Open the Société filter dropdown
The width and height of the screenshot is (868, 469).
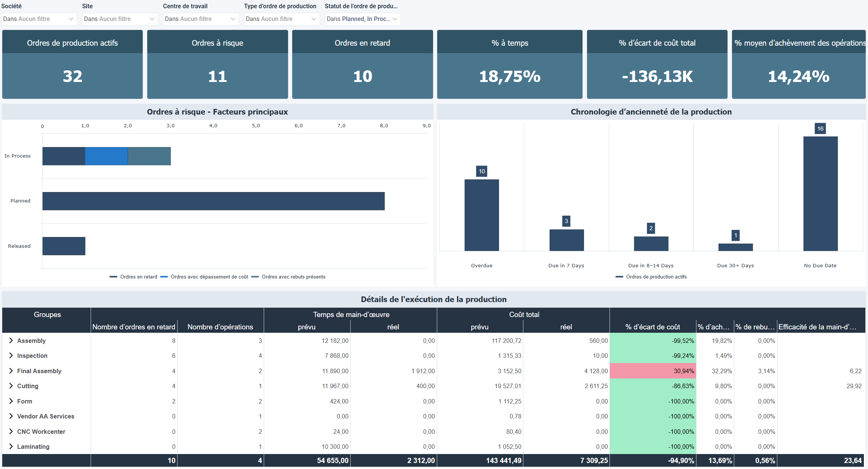(39, 19)
